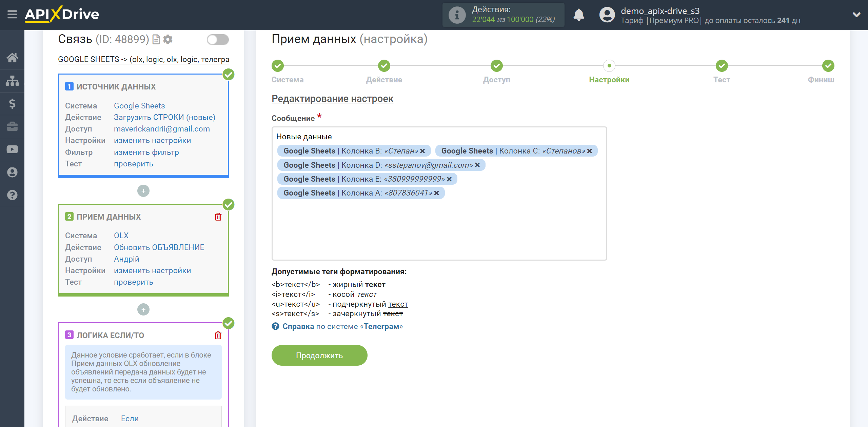Click the ИСТОЧНИК ДАННЫХ block header
The width and height of the screenshot is (868, 427).
pos(116,87)
